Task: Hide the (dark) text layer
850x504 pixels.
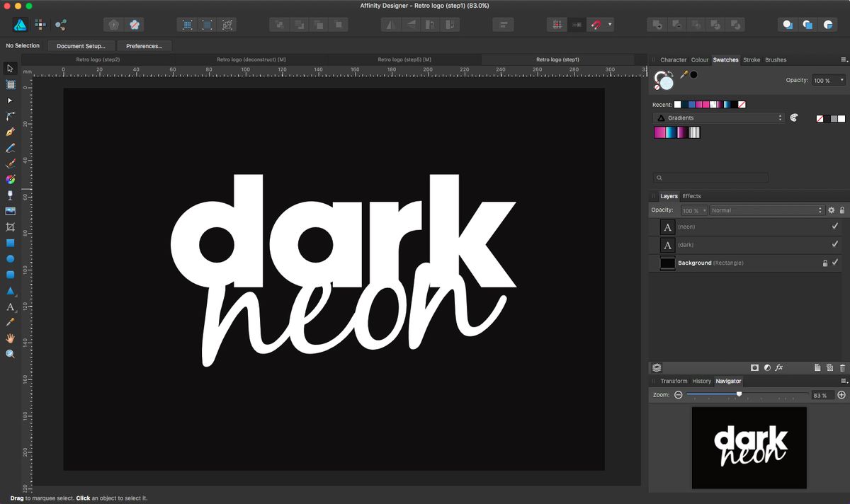Action: [x=835, y=245]
